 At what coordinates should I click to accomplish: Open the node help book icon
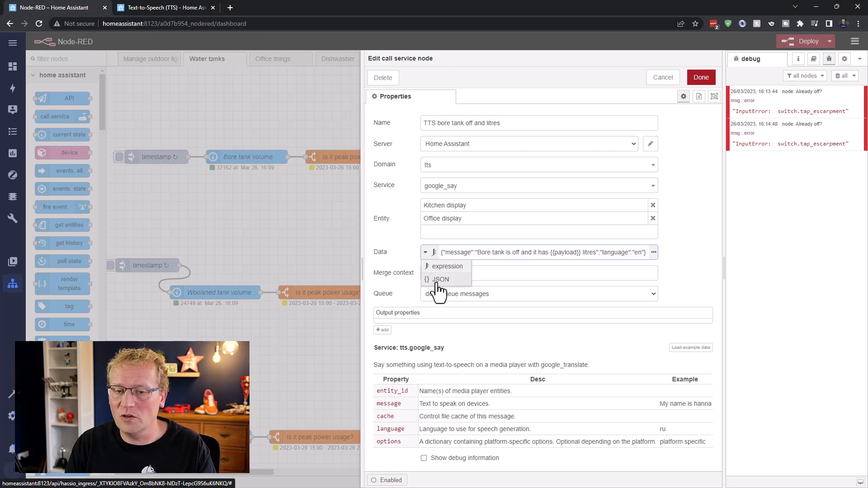pos(813,59)
